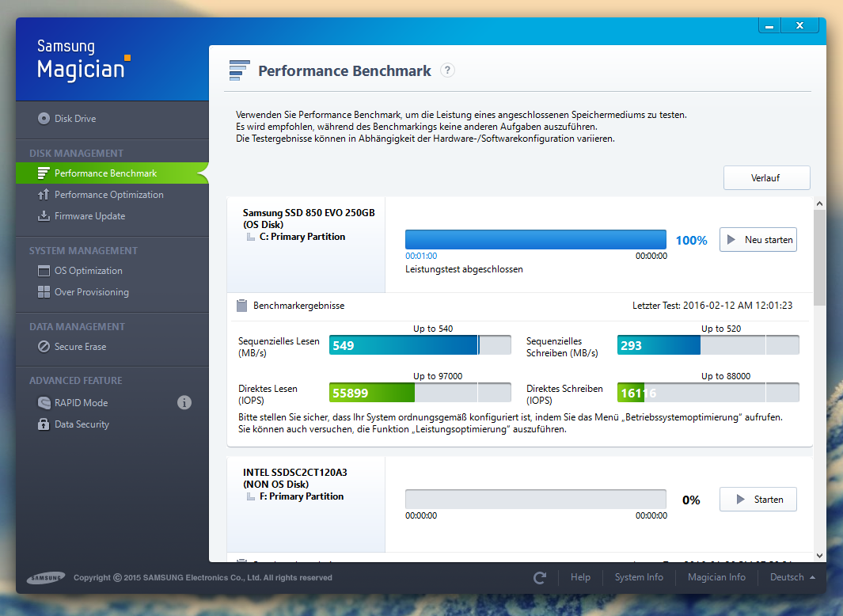The height and width of the screenshot is (616, 843).
Task: Click Neu starten for Samsung SSD 850 EVO
Action: coord(758,239)
